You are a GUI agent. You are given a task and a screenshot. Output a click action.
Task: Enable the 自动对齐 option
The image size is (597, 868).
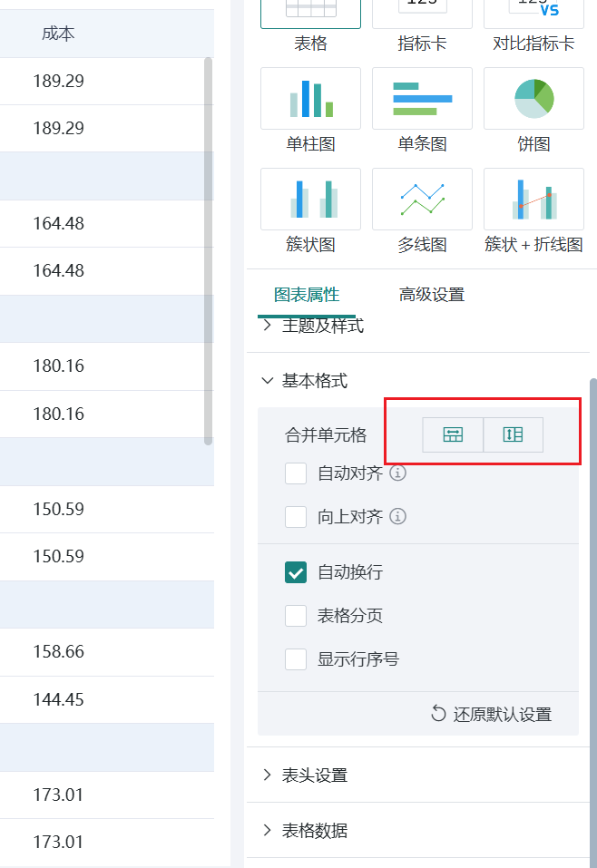pos(296,473)
